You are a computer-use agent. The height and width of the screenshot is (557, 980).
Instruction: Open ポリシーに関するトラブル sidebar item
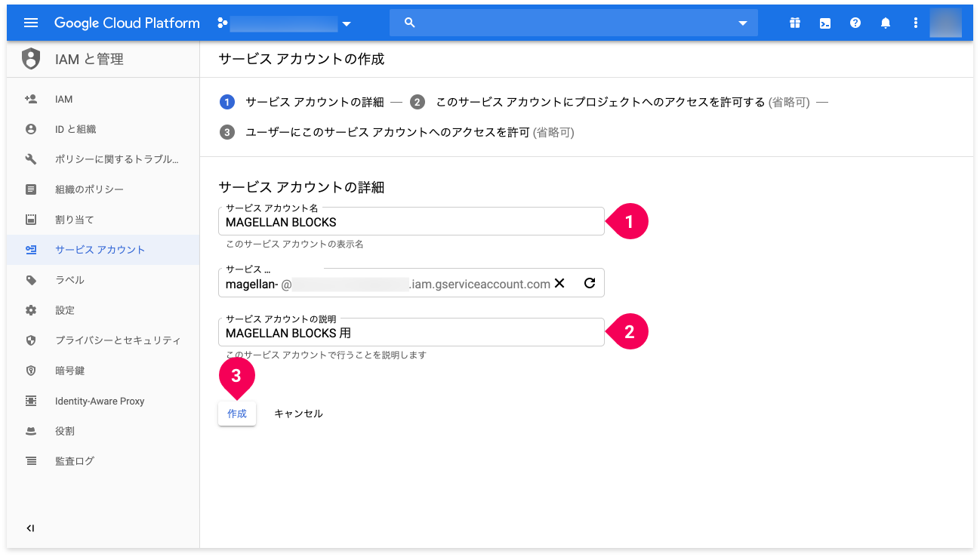103,159
